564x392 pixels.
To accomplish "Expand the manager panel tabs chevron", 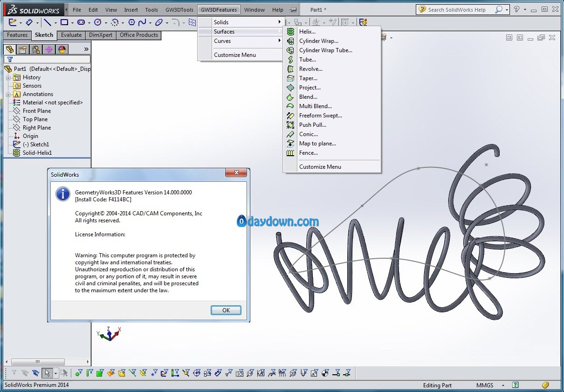I will [x=86, y=49].
